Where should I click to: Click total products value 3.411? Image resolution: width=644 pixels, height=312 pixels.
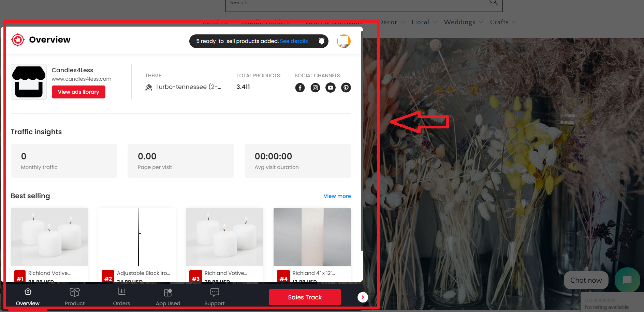(243, 87)
